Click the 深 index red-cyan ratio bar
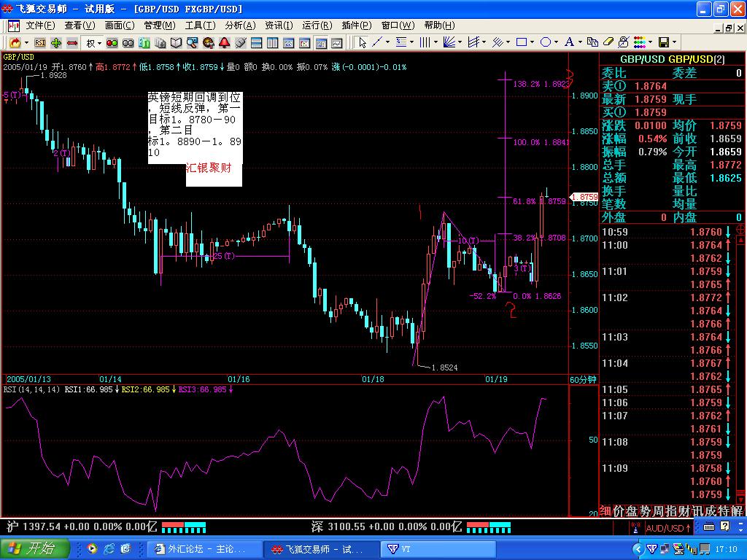This screenshot has height=560, width=747. click(x=488, y=527)
